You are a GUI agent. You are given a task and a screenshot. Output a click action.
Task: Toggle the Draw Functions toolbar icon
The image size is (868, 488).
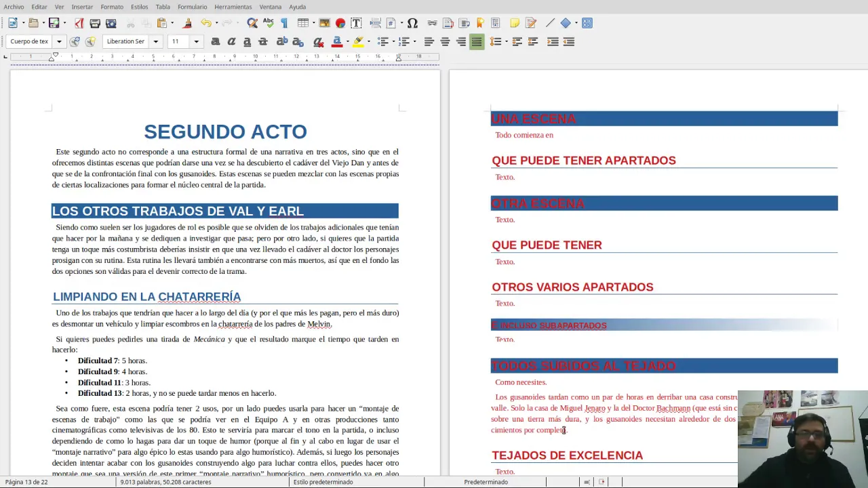pyautogui.click(x=587, y=23)
